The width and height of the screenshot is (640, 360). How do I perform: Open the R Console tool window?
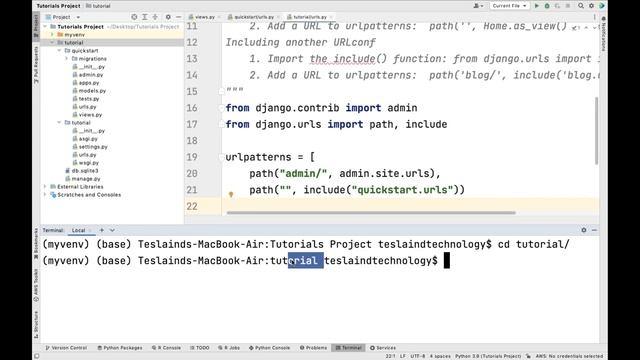tap(166, 348)
